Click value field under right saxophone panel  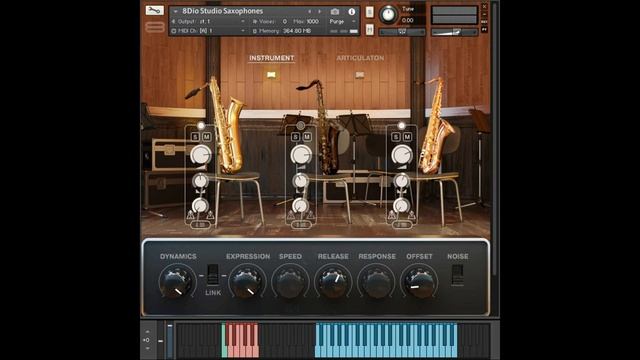(x=402, y=225)
